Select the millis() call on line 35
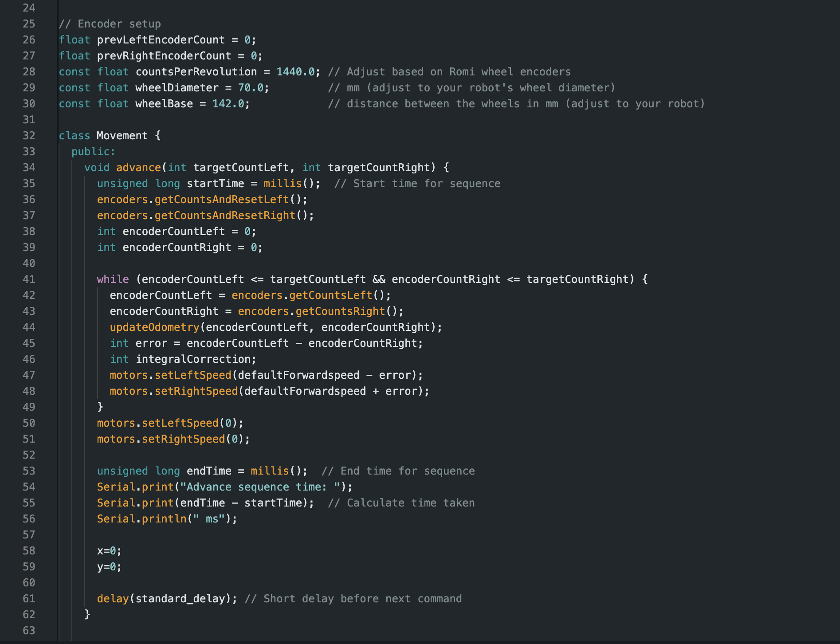This screenshot has height=644, width=840. point(283,183)
